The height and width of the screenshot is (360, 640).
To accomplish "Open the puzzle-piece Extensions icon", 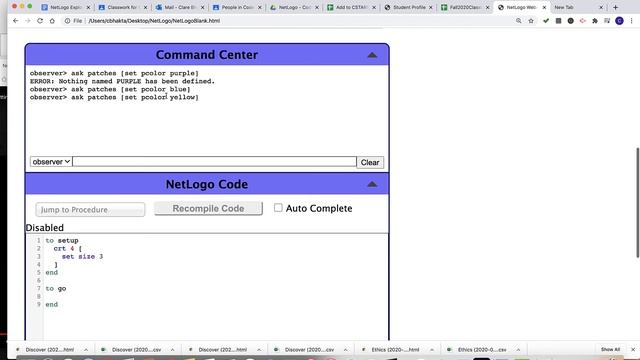I will pos(595,20).
